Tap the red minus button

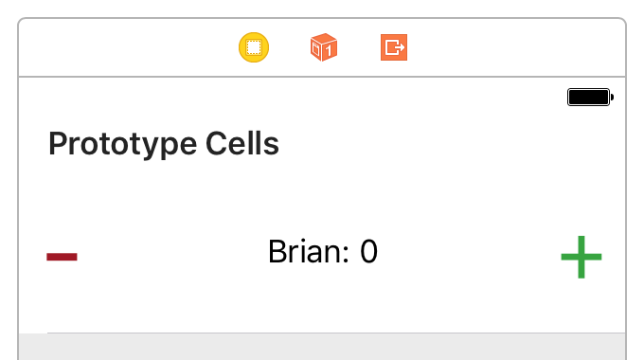click(62, 257)
